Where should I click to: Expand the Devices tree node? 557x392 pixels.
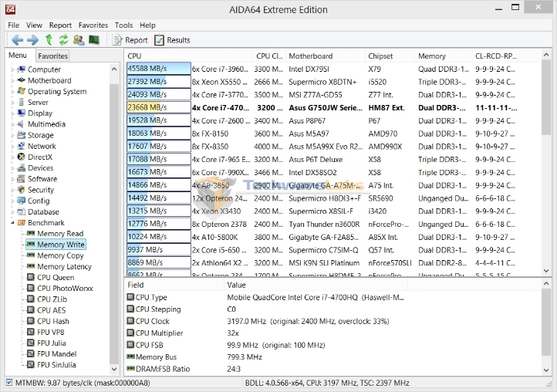(12, 168)
